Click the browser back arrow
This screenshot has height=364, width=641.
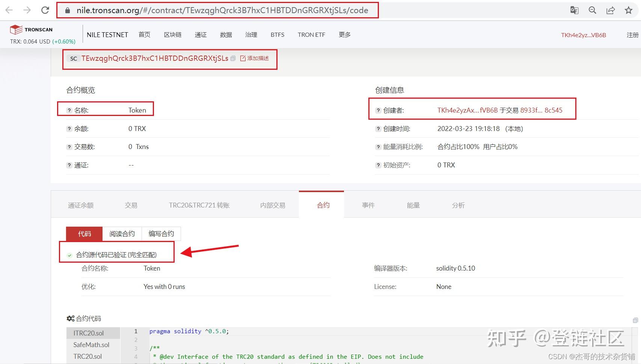pyautogui.click(x=9, y=10)
